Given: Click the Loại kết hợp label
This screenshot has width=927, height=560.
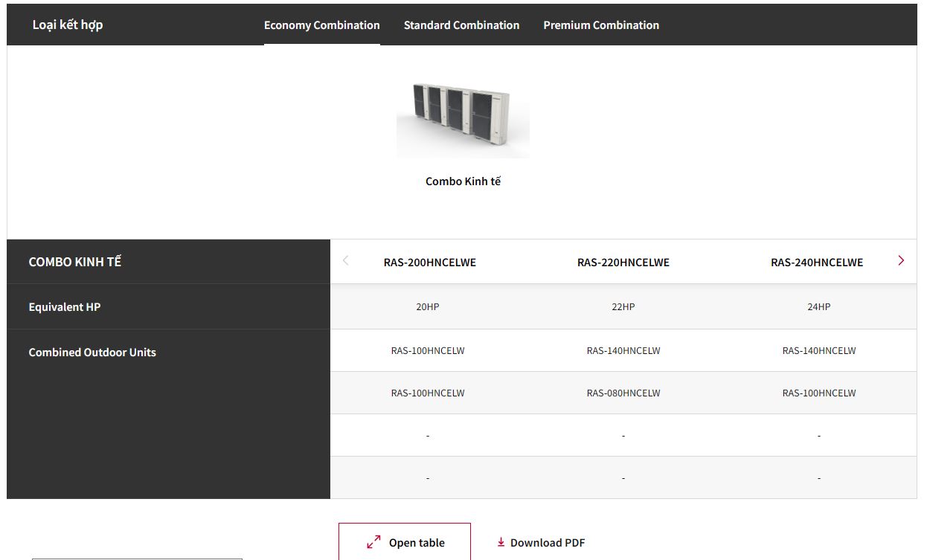Looking at the screenshot, I should tap(68, 25).
